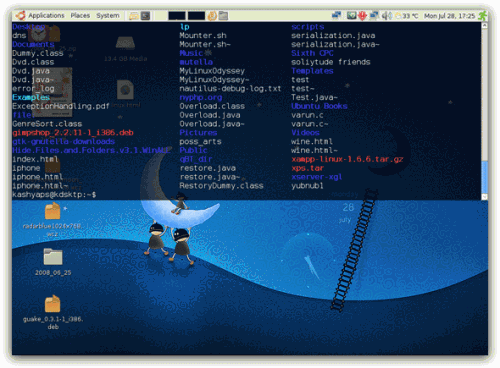Open the weather applet showing 33 °C

coord(406,16)
